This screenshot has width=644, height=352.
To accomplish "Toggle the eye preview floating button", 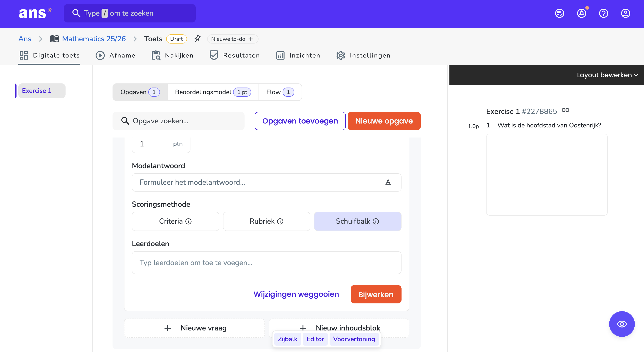I will coord(622,324).
